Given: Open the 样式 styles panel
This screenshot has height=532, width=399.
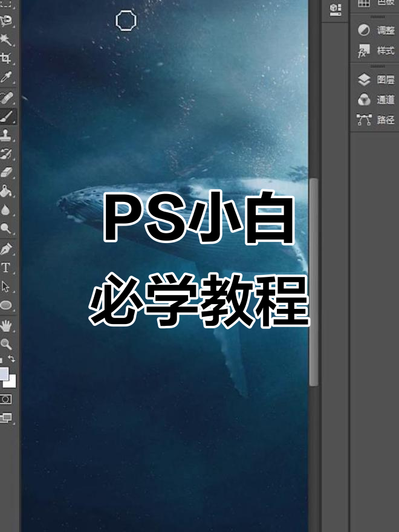Looking at the screenshot, I should (376, 51).
